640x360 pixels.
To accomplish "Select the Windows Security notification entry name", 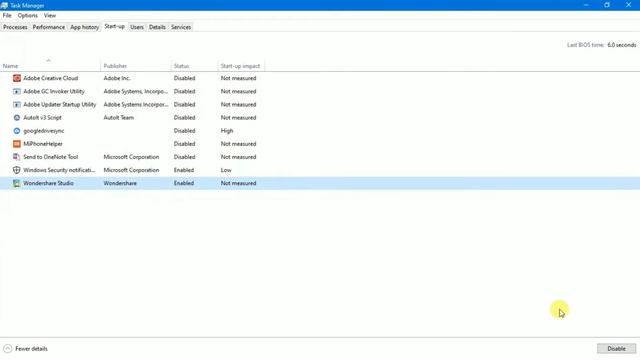I will tap(59, 170).
